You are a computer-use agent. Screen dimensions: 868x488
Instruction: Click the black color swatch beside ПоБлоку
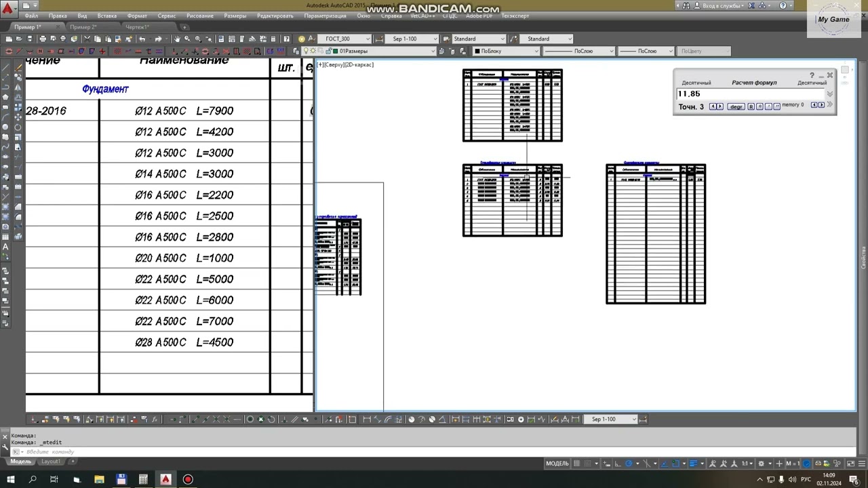point(477,51)
